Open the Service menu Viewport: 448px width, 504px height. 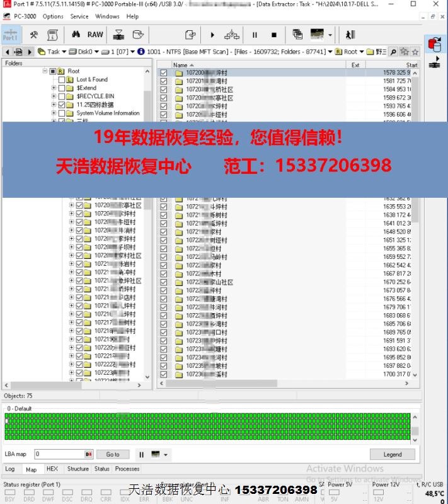(x=79, y=16)
